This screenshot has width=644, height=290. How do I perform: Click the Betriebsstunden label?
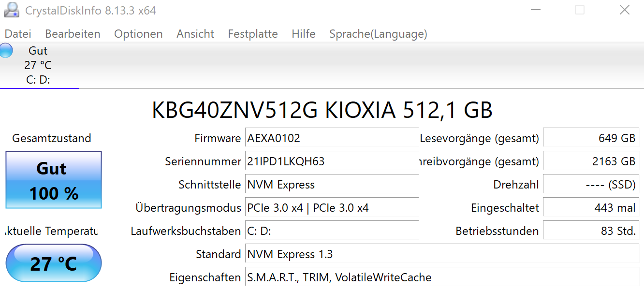point(498,231)
